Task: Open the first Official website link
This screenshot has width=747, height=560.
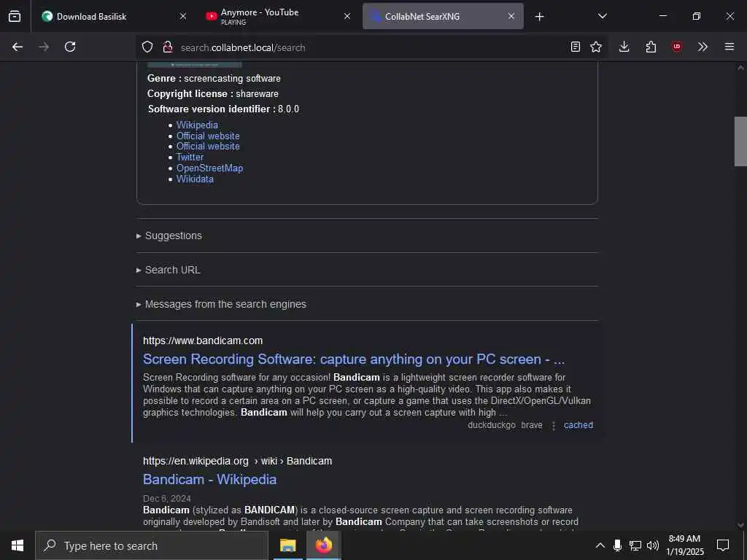Action: click(208, 136)
